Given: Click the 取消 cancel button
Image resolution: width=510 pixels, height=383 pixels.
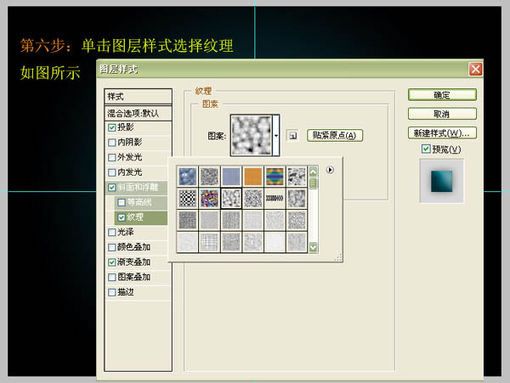Looking at the screenshot, I should pos(442,114).
